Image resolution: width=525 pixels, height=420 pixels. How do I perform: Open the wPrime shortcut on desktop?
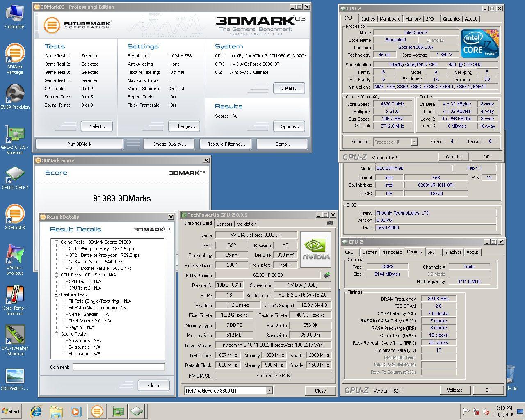click(15, 260)
